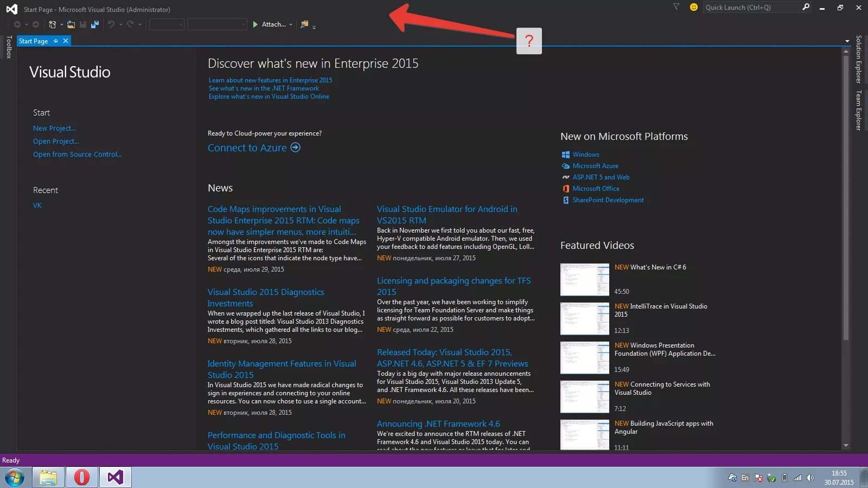Click the Find in Files toolbar icon
The width and height of the screenshot is (868, 488).
coord(304,24)
